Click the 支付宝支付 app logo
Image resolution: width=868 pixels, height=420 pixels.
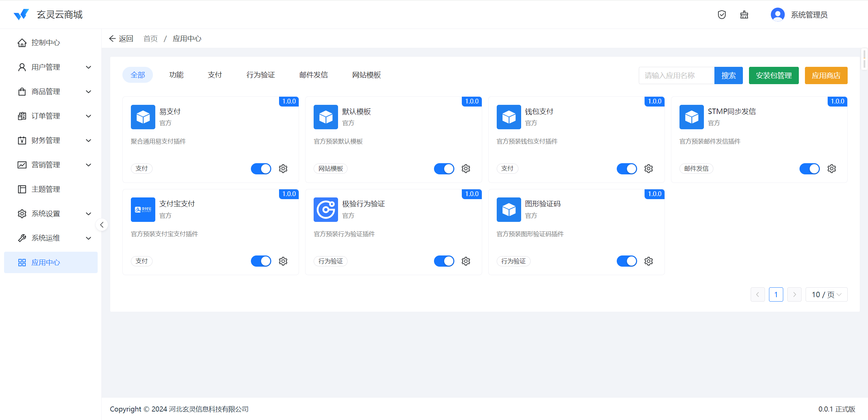[x=143, y=210]
